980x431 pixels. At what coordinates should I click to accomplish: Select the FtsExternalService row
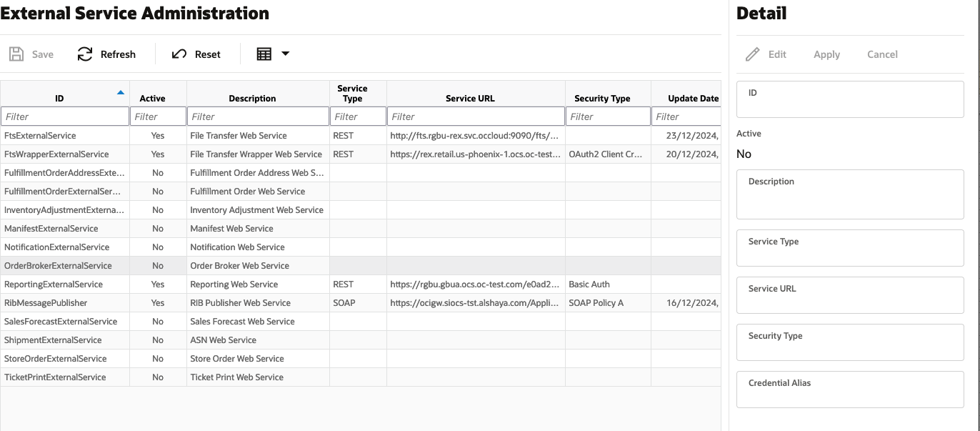point(361,136)
